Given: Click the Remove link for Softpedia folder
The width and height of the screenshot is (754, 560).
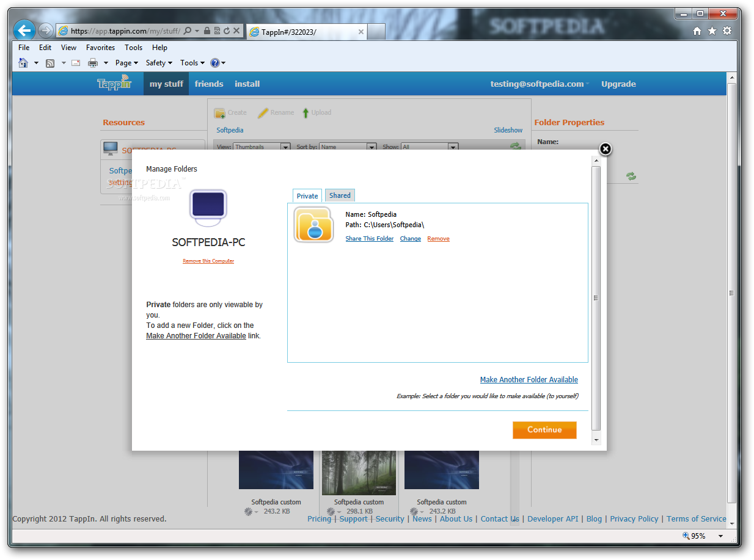Looking at the screenshot, I should (x=438, y=239).
